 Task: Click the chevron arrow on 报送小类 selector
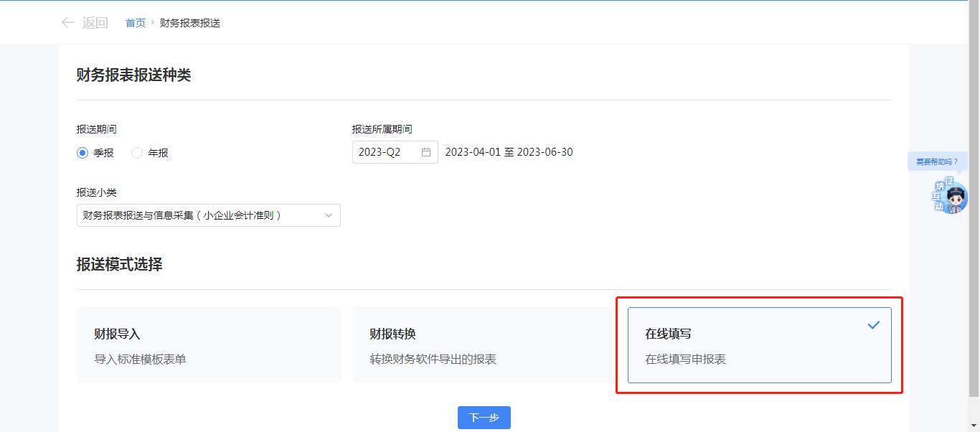(329, 215)
